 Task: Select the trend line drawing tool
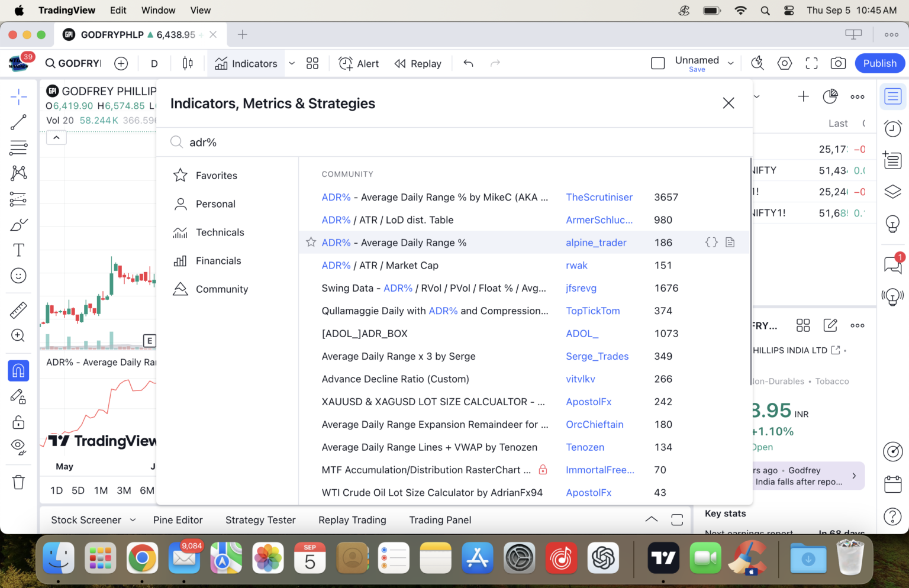coord(18,122)
